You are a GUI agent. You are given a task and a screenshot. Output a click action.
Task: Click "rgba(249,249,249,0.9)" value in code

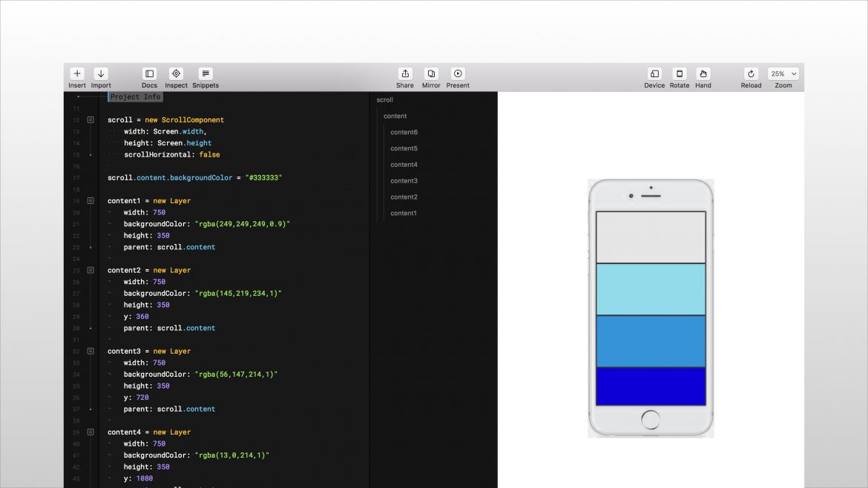tap(243, 224)
